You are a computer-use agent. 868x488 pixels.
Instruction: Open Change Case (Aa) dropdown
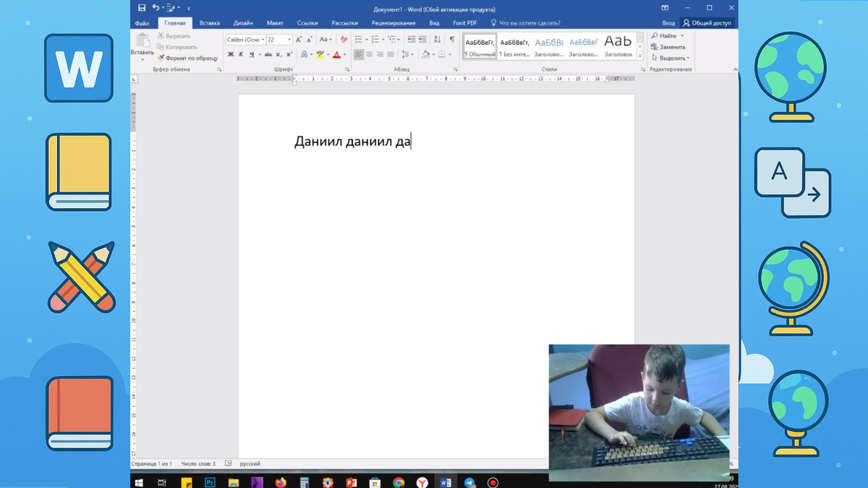pyautogui.click(x=325, y=40)
